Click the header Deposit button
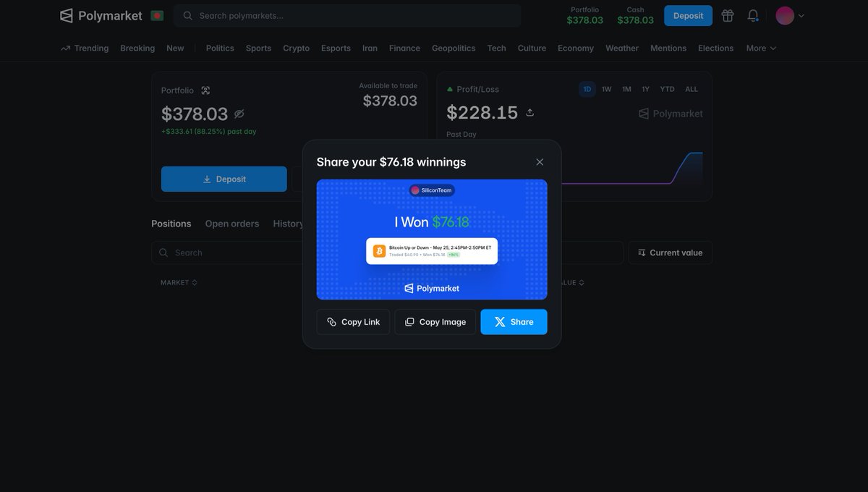 [688, 15]
